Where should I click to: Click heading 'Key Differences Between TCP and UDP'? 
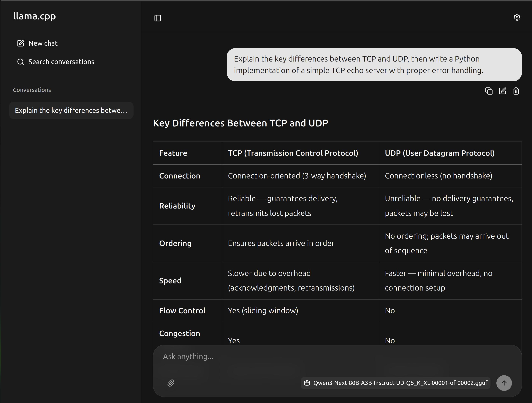tap(240, 123)
